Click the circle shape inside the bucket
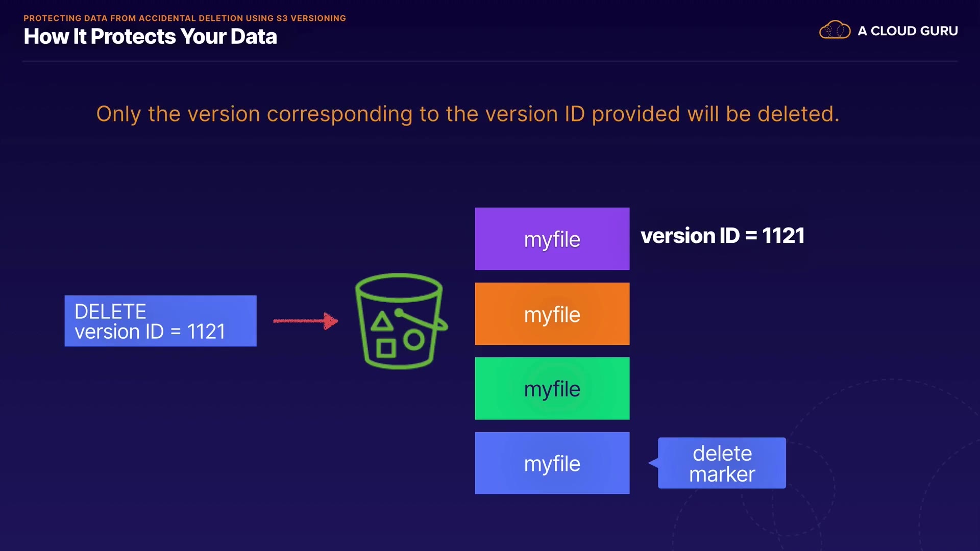The width and height of the screenshot is (980, 551). point(414,340)
